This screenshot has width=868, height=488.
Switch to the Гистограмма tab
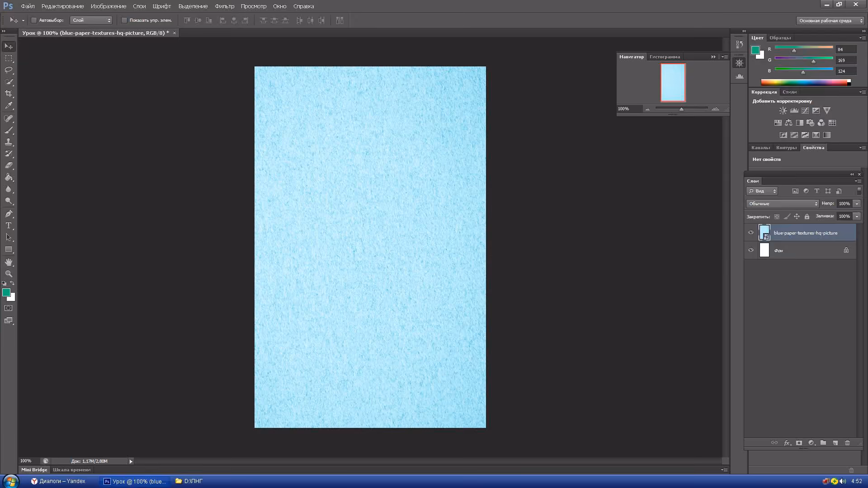(665, 57)
